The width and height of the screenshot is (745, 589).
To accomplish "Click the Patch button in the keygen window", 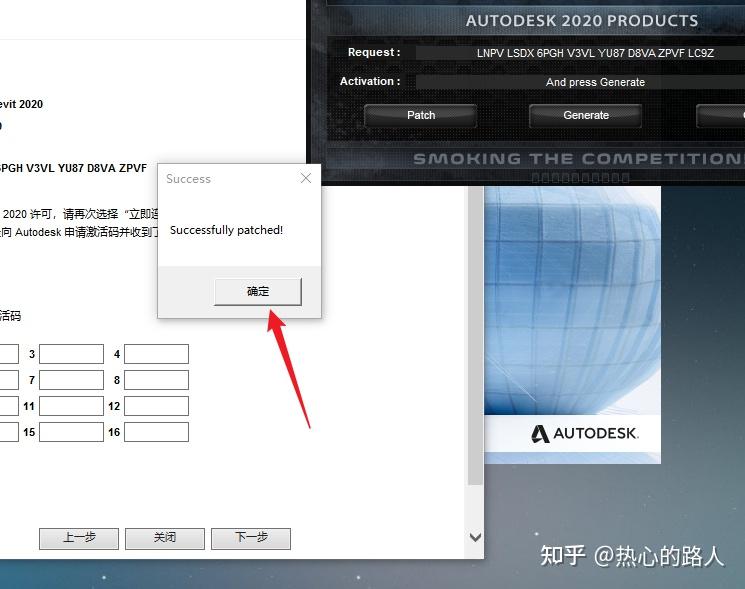I will pos(420,115).
